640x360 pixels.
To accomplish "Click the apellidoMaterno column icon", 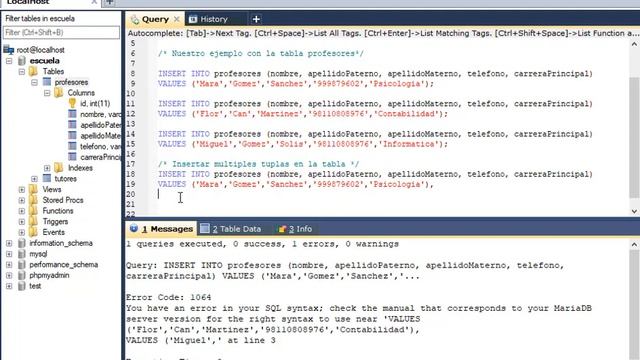I will (72, 135).
